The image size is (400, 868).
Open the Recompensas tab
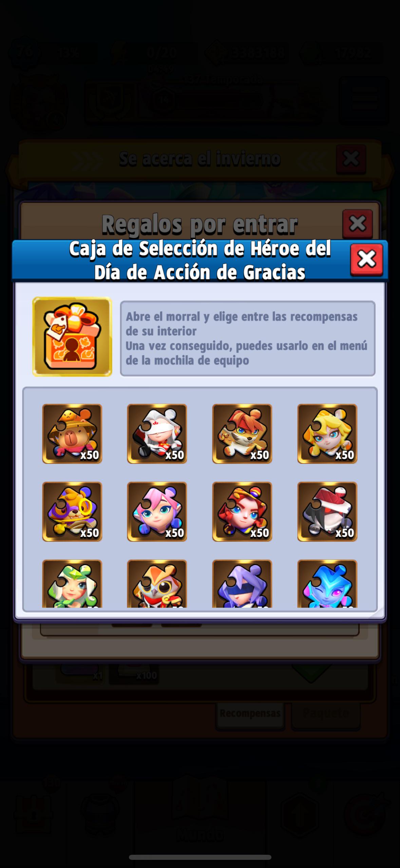tap(250, 713)
